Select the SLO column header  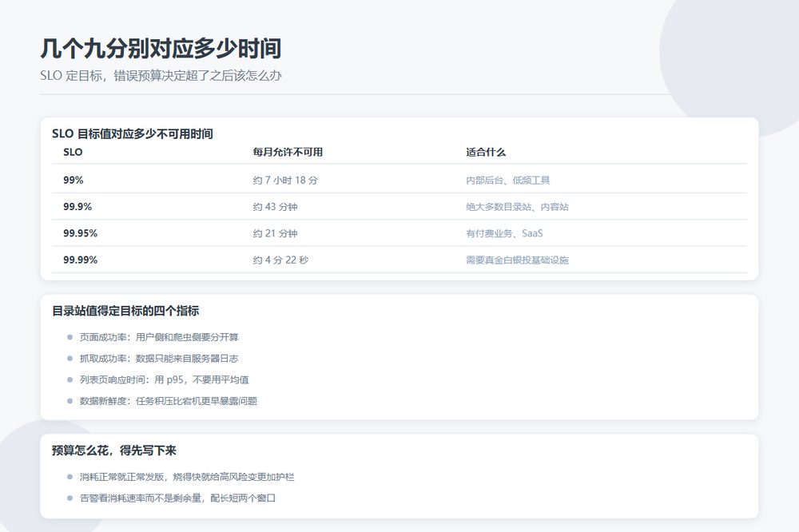(x=73, y=152)
